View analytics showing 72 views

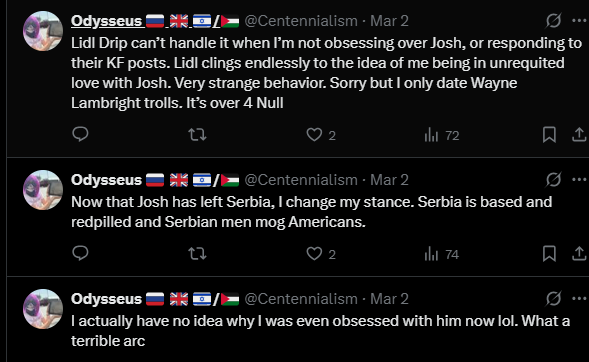pyautogui.click(x=442, y=135)
